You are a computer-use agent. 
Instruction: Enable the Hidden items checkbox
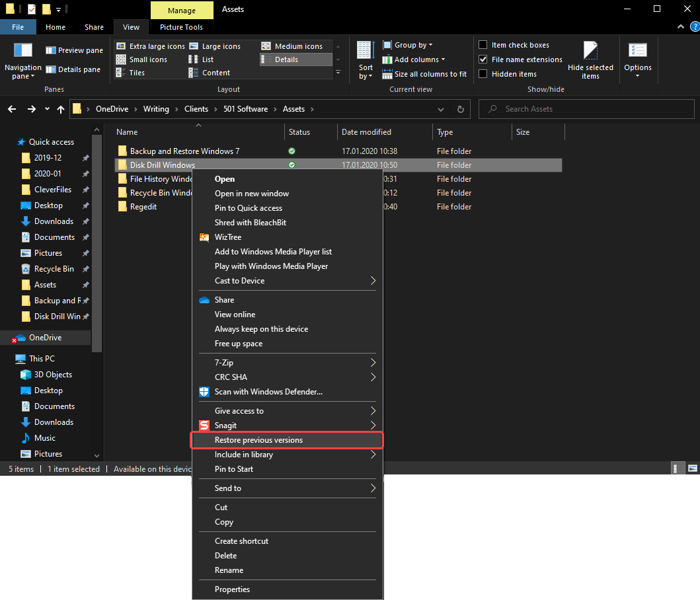click(483, 74)
